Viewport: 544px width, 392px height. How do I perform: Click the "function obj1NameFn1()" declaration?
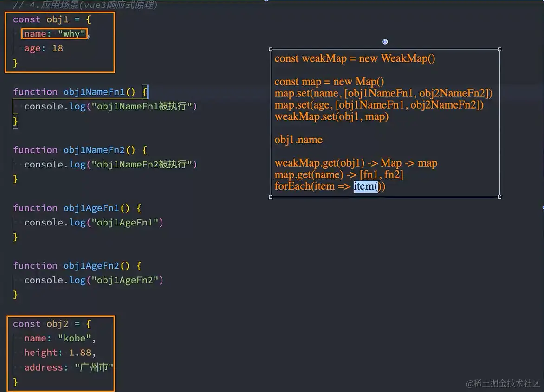click(74, 92)
